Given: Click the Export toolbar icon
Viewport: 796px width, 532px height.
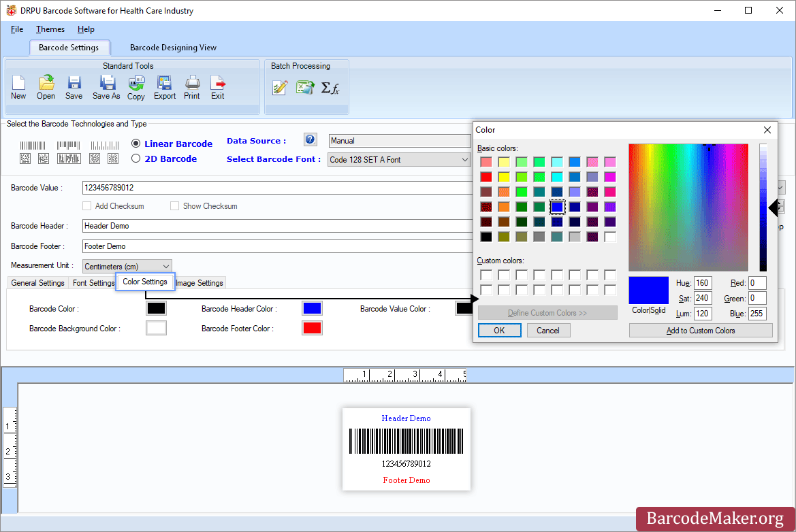Looking at the screenshot, I should tap(165, 87).
